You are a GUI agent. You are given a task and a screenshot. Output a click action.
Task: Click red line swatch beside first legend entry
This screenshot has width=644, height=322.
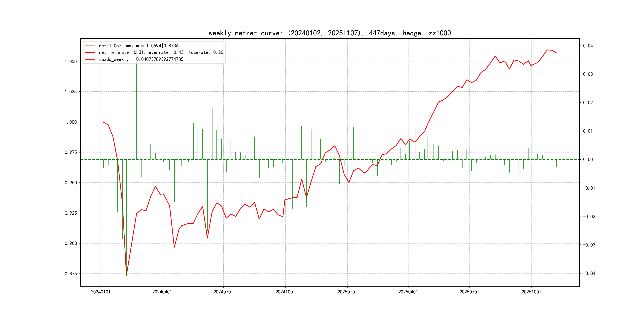point(90,46)
